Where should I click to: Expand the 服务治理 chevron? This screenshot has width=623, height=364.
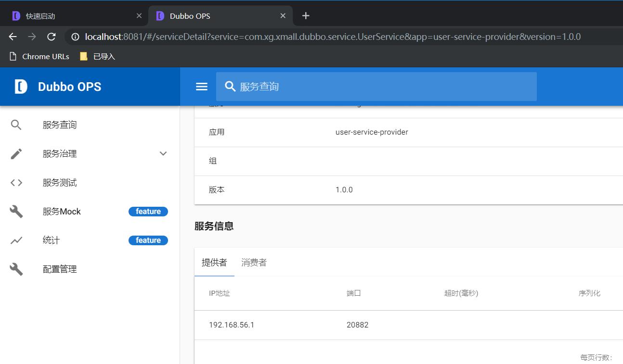163,154
